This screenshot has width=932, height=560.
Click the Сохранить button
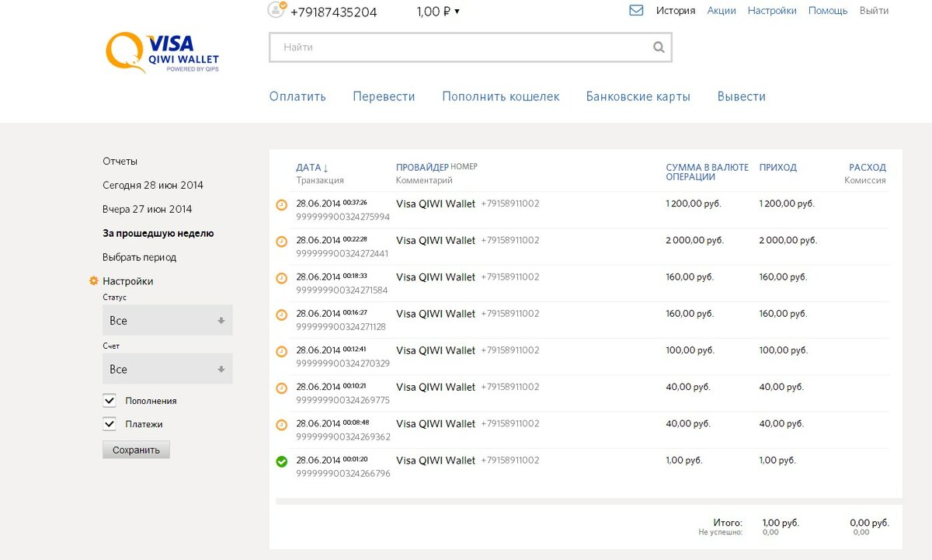point(136,450)
